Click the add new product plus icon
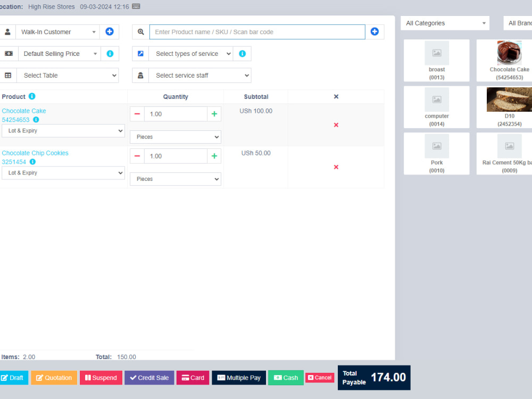This screenshot has width=532, height=399. 375,32
